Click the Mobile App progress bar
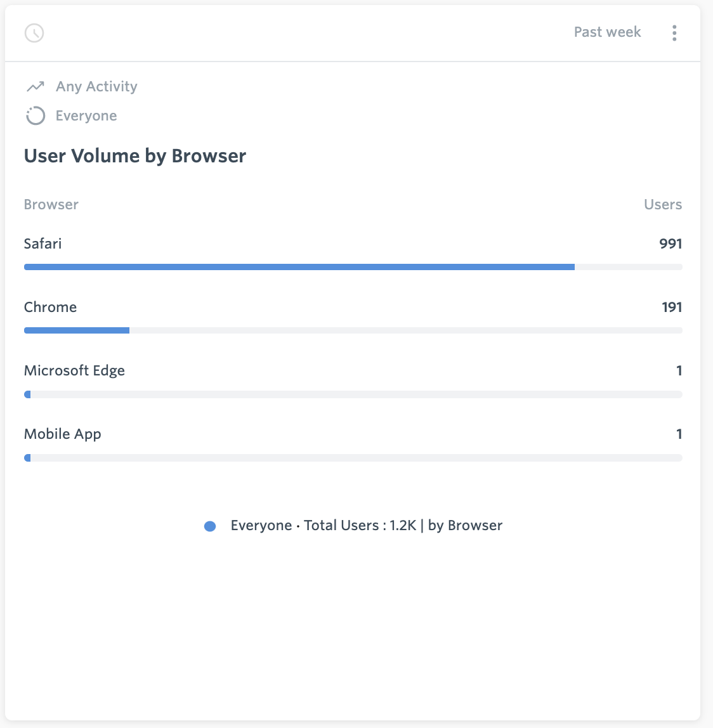This screenshot has height=728, width=713. tap(353, 457)
